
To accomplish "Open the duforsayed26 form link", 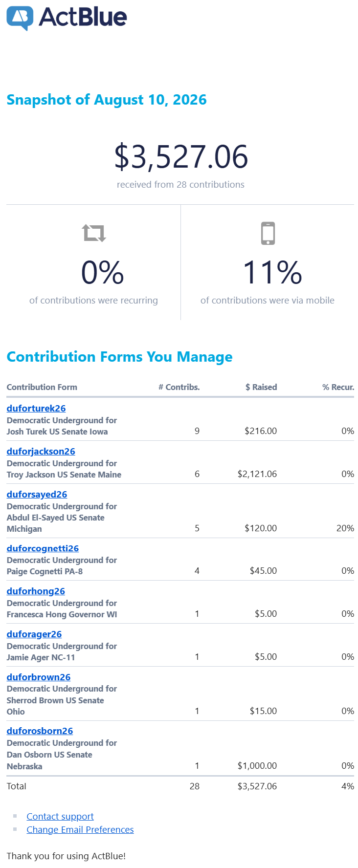I will (x=37, y=494).
